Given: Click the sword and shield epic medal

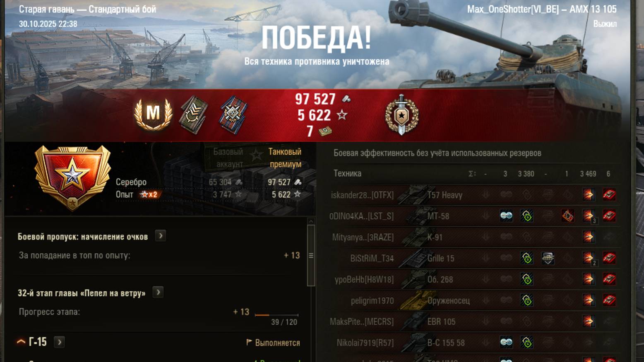Looking at the screenshot, I should (401, 115).
